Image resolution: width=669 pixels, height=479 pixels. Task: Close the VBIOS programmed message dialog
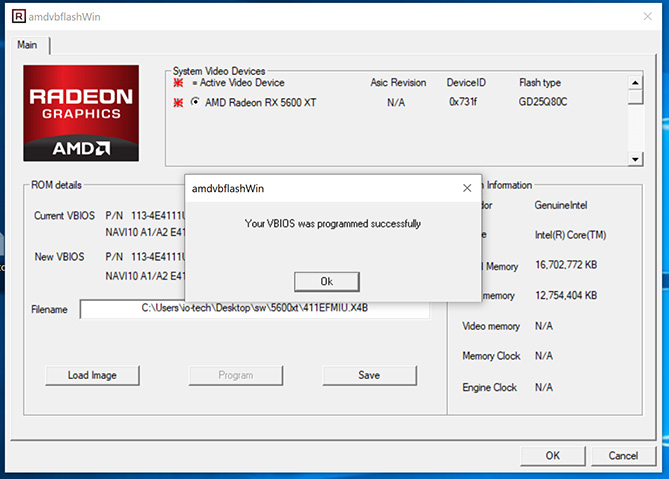pos(467,188)
